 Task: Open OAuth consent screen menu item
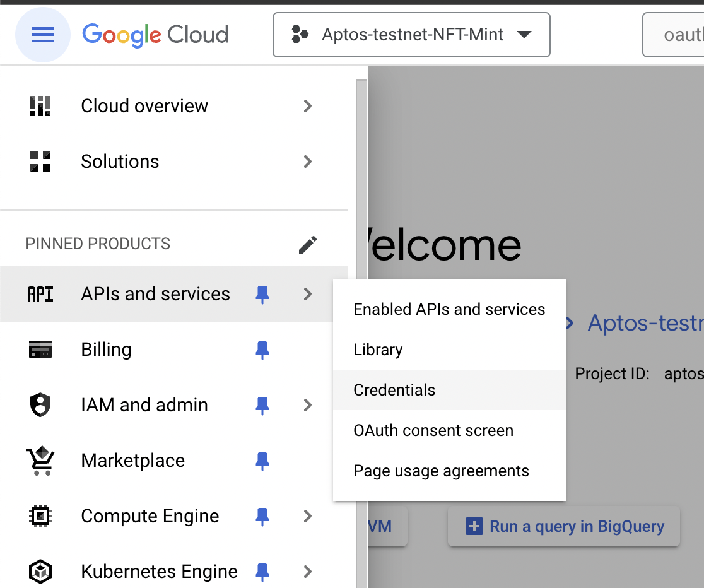(433, 430)
